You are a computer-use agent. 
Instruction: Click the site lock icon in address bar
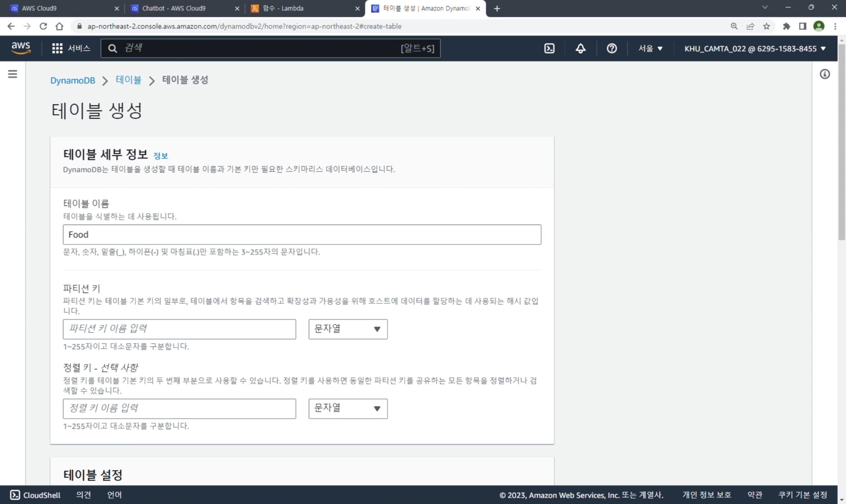79,26
